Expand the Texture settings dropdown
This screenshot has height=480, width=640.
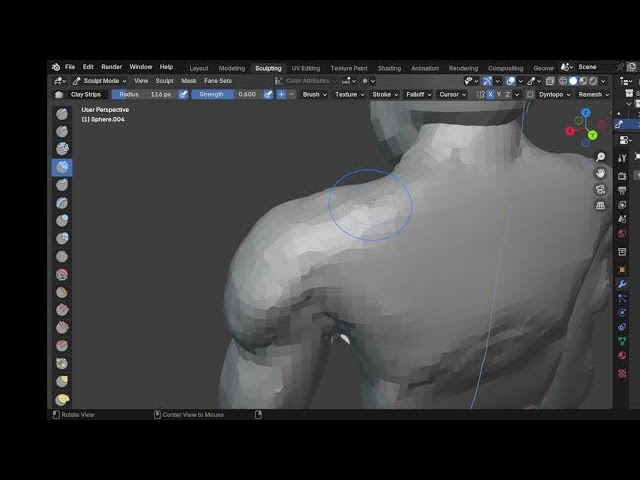349,95
